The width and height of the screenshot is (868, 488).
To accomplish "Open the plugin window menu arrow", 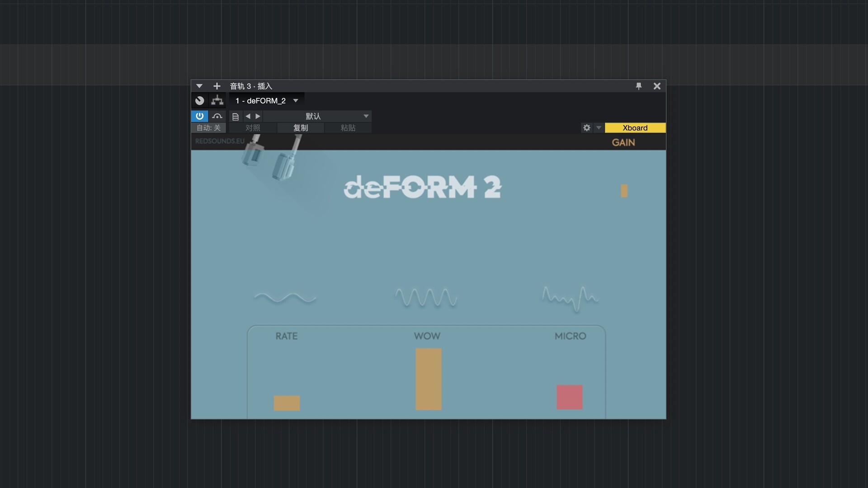I will pyautogui.click(x=199, y=86).
